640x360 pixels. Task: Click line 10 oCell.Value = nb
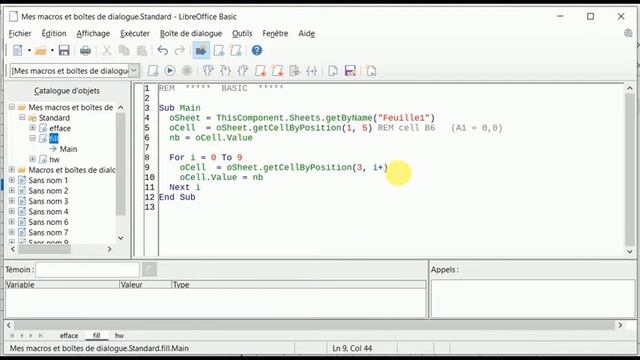pos(221,178)
